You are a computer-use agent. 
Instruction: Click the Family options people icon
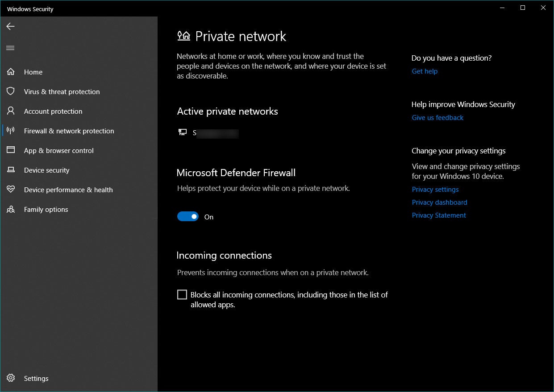point(11,209)
